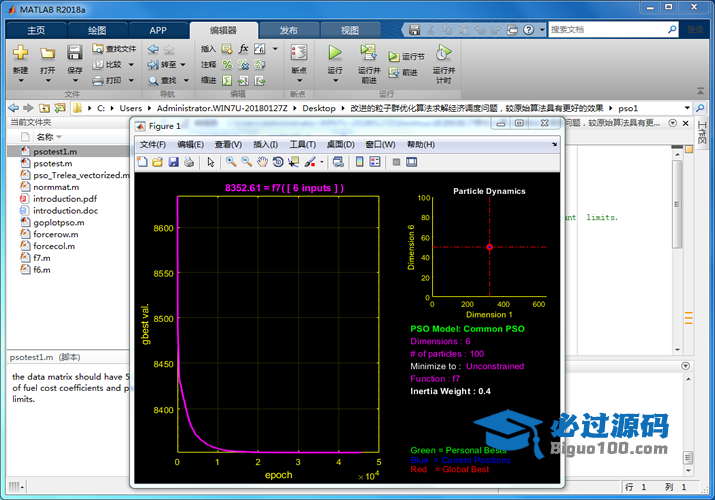This screenshot has height=500, width=715.
Task: Switch to the Home (主页) tab
Action: tap(36, 30)
